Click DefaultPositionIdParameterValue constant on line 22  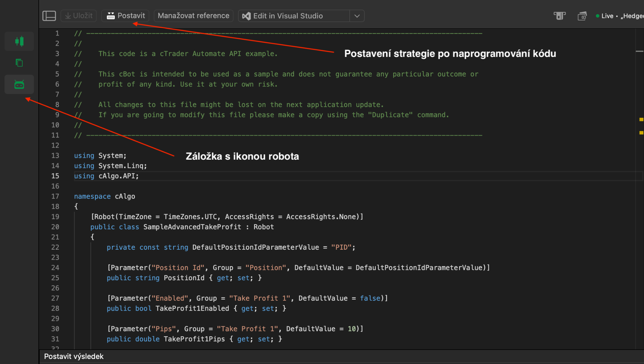(x=256, y=247)
